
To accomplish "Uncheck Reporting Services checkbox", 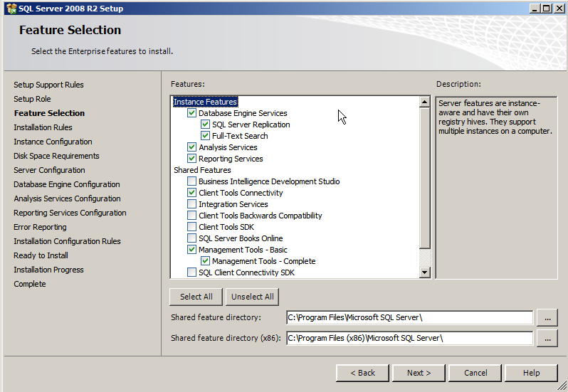I will 191,159.
